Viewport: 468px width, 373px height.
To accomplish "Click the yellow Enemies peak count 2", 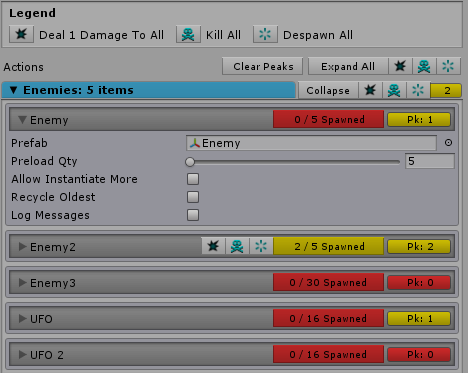I will [446, 90].
